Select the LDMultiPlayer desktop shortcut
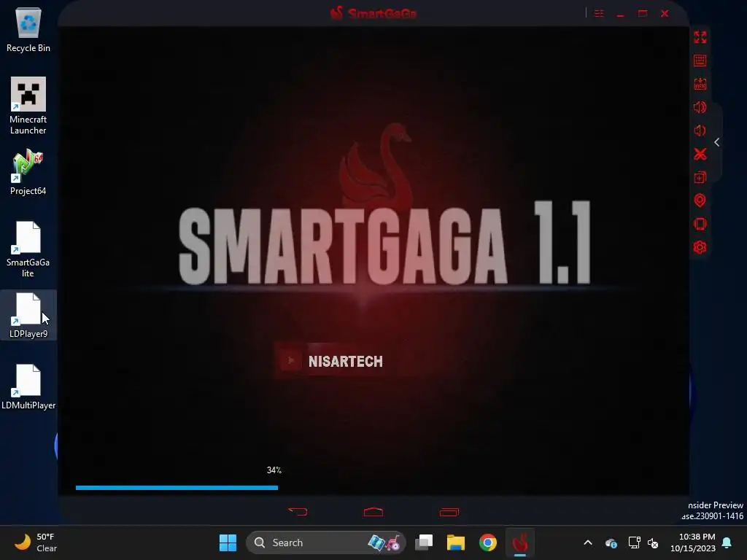Screen dimensions: 747x560 [x=28, y=386]
